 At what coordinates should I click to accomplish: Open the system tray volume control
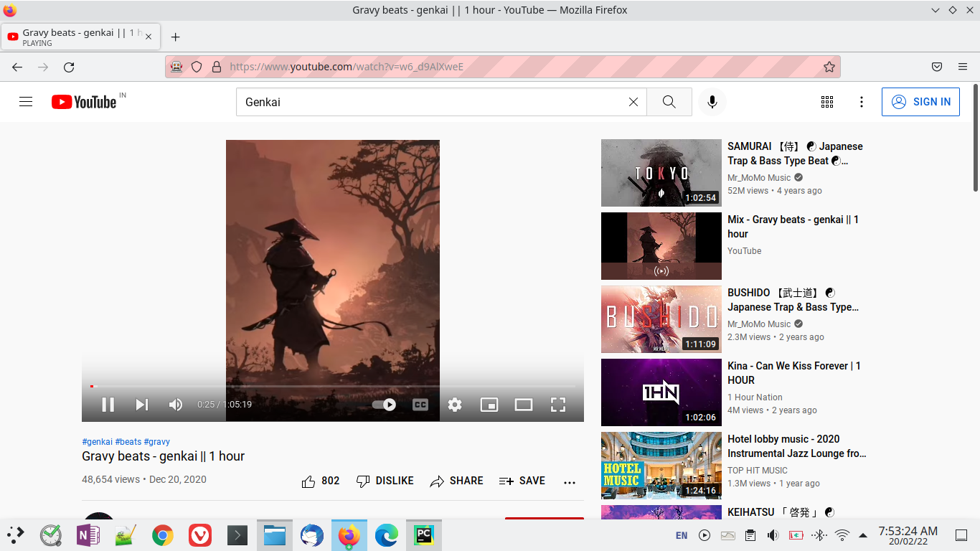773,535
